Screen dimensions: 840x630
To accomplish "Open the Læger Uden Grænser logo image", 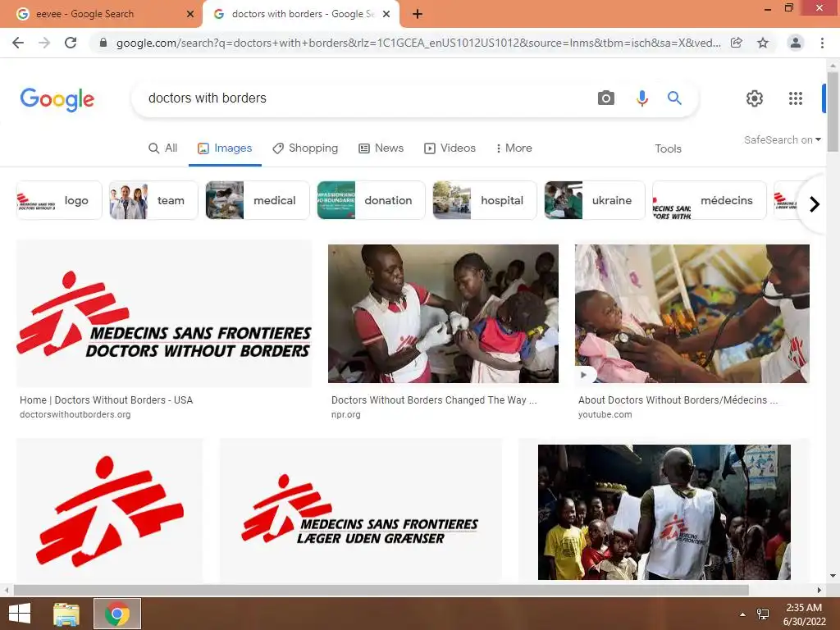I will pyautogui.click(x=361, y=510).
